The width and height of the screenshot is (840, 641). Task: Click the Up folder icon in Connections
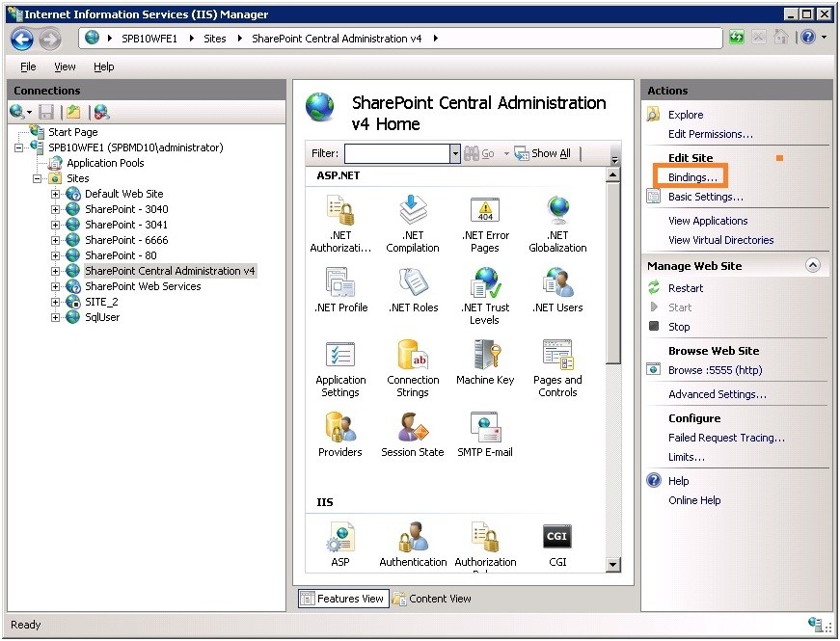click(73, 112)
